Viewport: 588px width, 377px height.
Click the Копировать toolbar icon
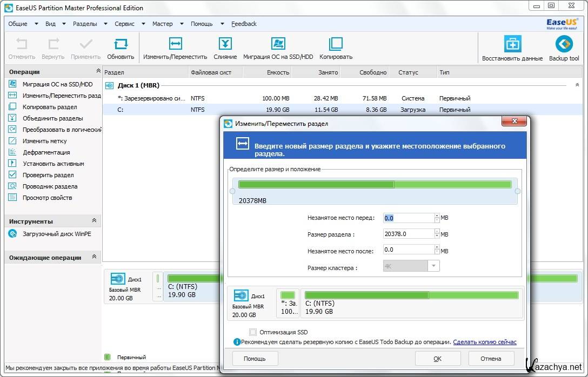336,44
